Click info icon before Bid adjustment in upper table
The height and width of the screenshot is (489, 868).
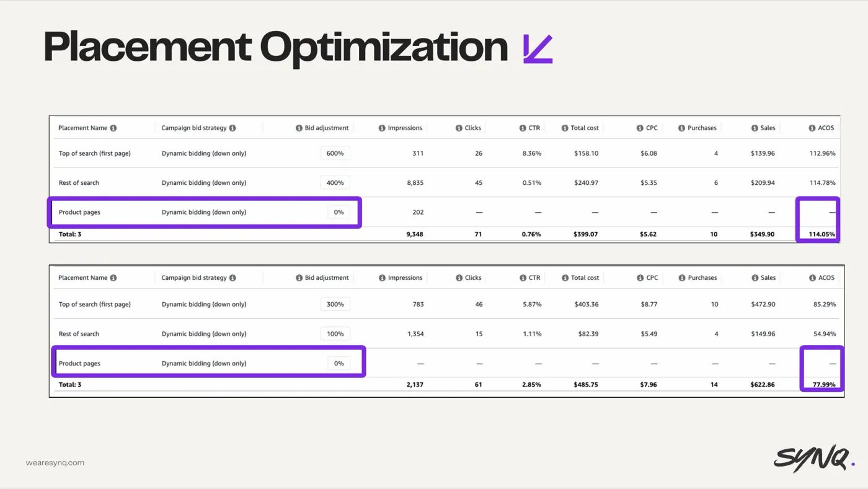(x=299, y=128)
